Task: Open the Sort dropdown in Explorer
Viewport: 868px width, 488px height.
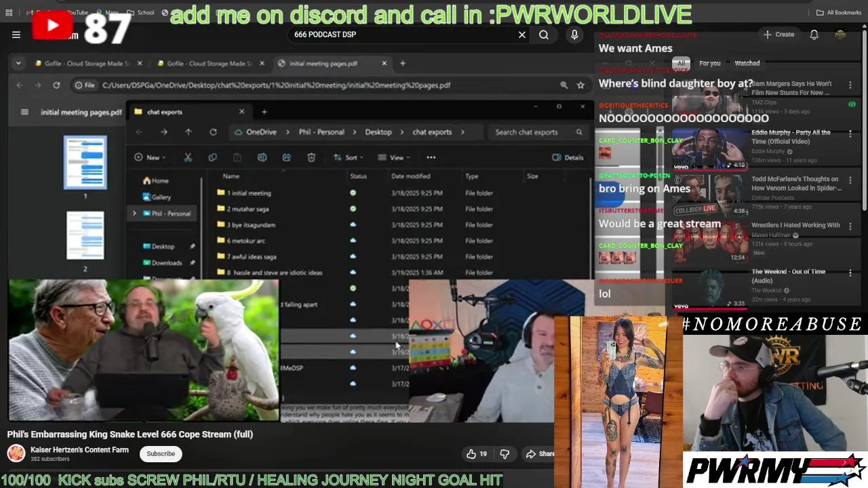Action: pos(349,157)
